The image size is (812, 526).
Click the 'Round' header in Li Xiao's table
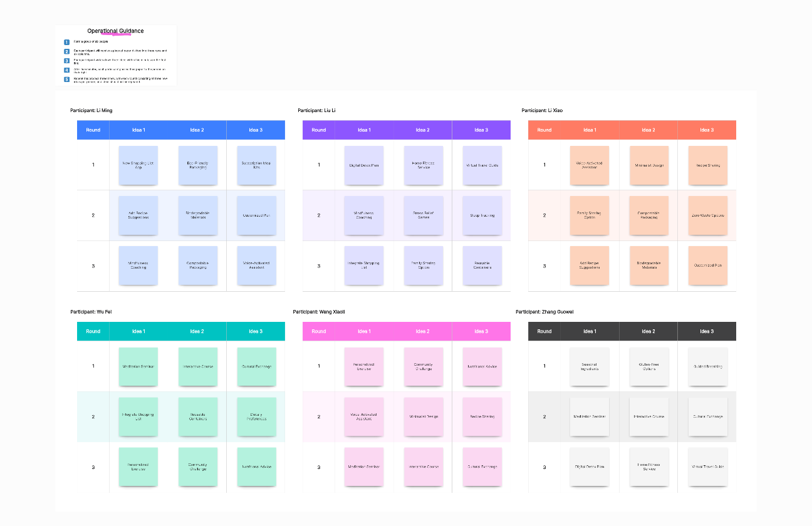544,130
